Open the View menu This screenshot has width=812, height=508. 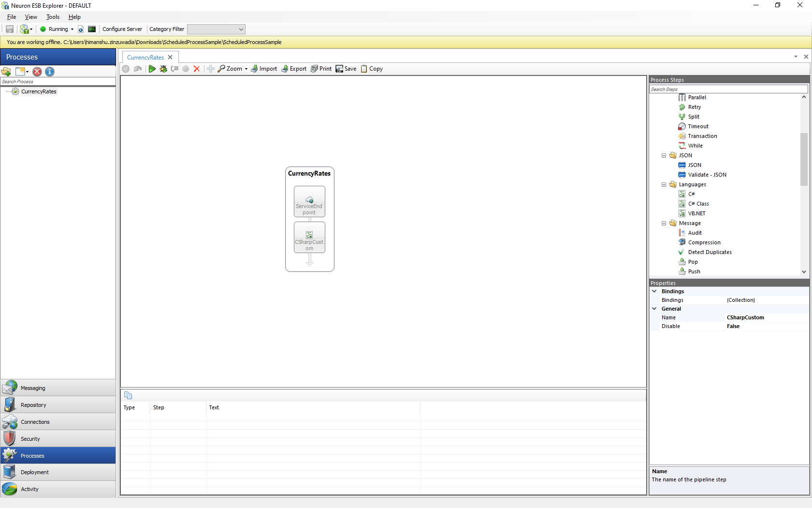coord(31,17)
